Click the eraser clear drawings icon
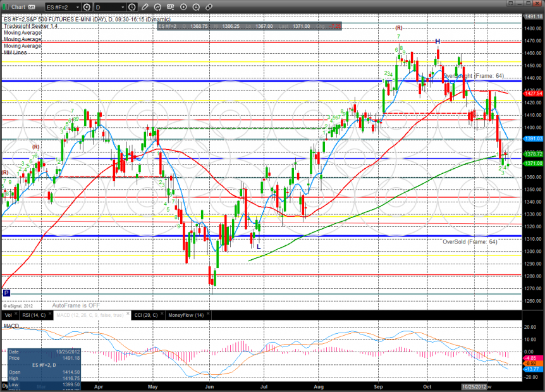Image resolution: width=545 pixels, height=392 pixels. tap(209, 7)
